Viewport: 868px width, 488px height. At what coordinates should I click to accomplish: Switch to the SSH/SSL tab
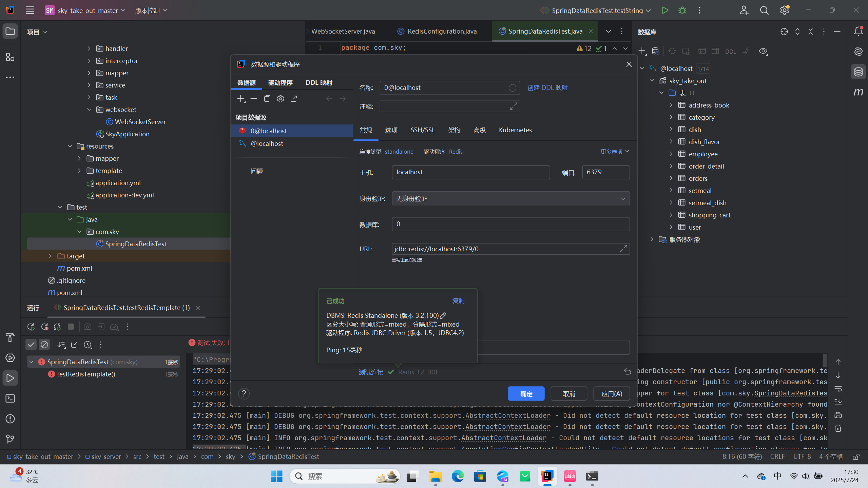422,130
